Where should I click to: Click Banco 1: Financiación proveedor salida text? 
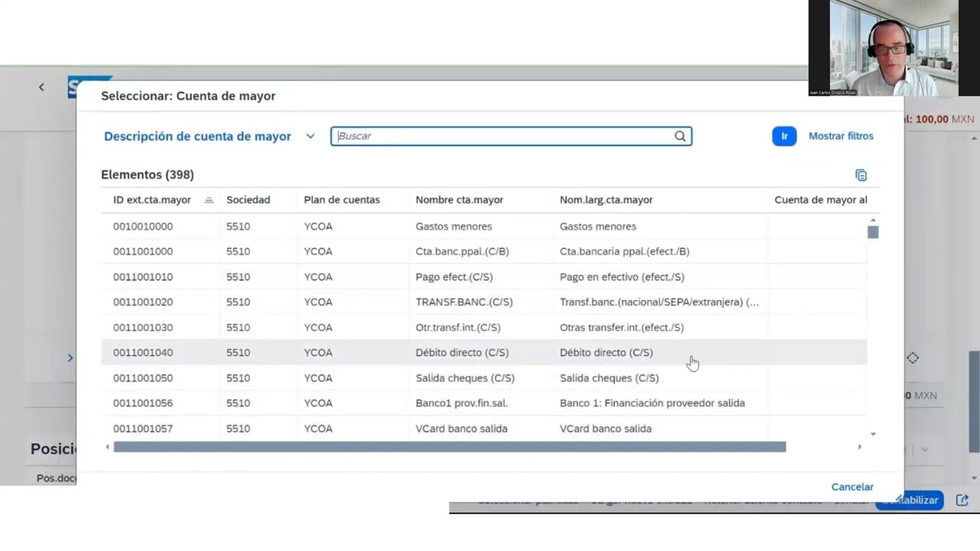(652, 403)
